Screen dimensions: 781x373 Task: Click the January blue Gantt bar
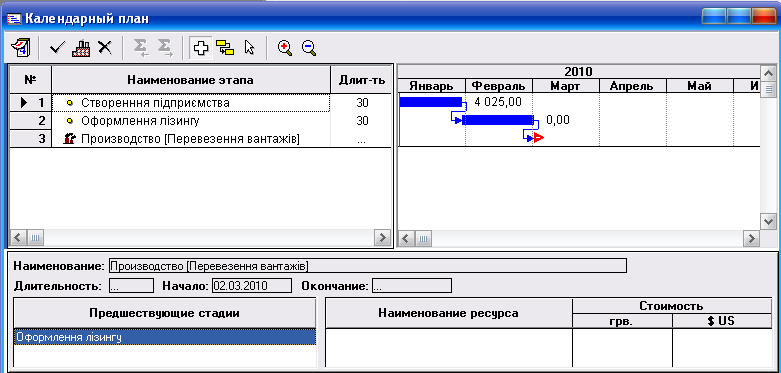pyautogui.click(x=431, y=102)
